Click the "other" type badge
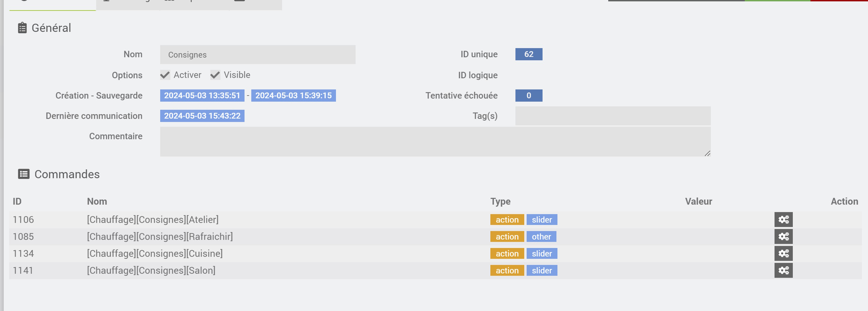 (541, 236)
